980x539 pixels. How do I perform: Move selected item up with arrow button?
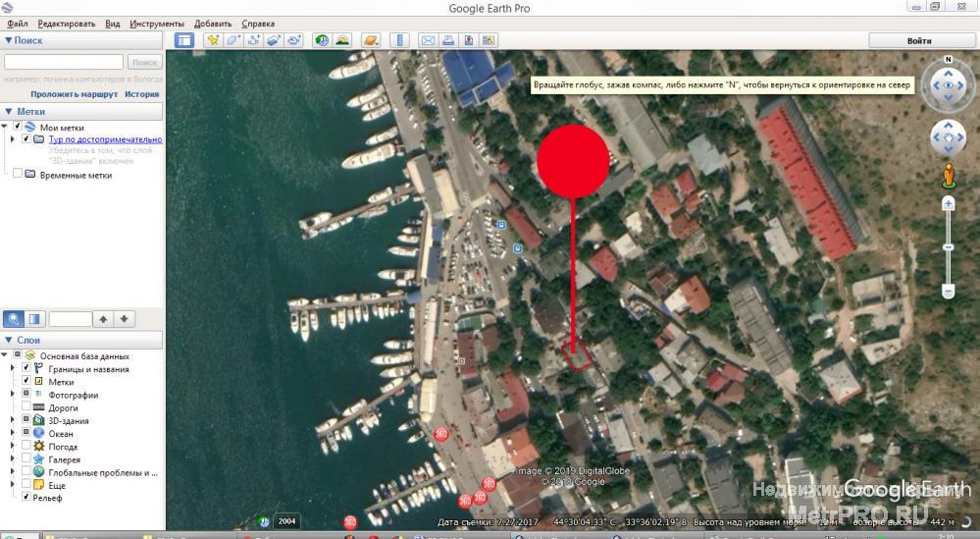click(103, 319)
